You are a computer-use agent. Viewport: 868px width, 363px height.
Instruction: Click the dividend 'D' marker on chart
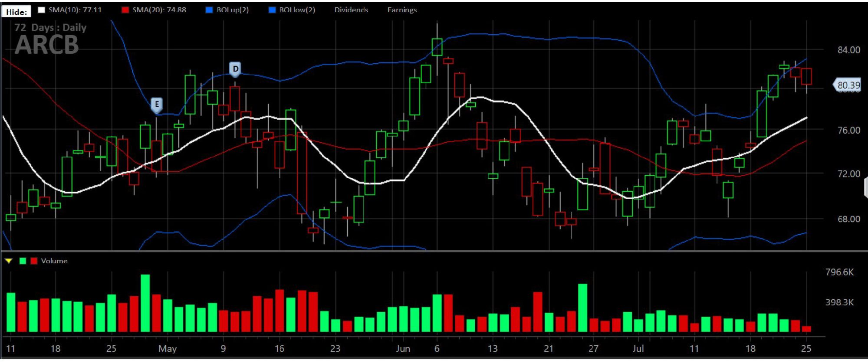pos(235,69)
